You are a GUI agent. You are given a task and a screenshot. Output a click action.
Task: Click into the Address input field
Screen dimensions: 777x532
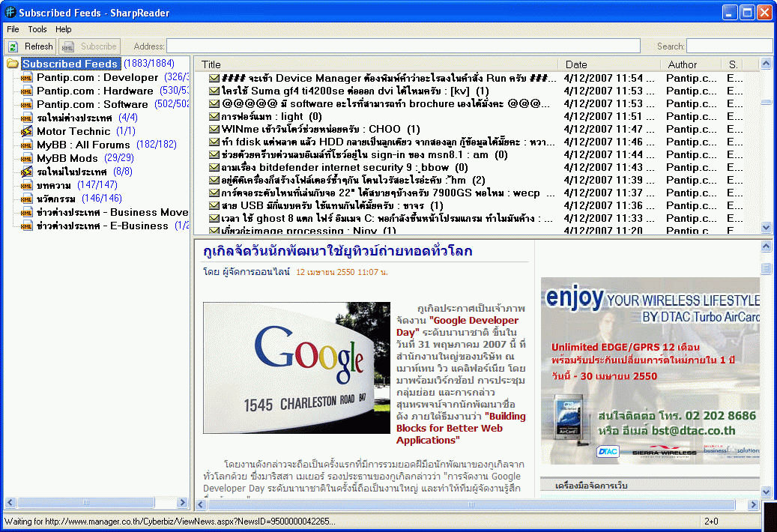403,46
